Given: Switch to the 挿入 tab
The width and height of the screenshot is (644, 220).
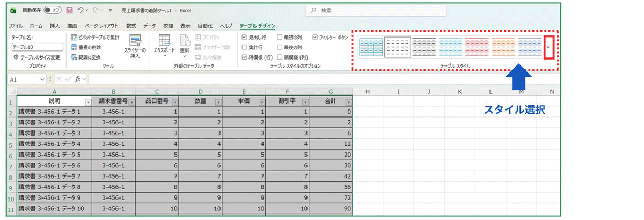Looking at the screenshot, I should click(55, 26).
